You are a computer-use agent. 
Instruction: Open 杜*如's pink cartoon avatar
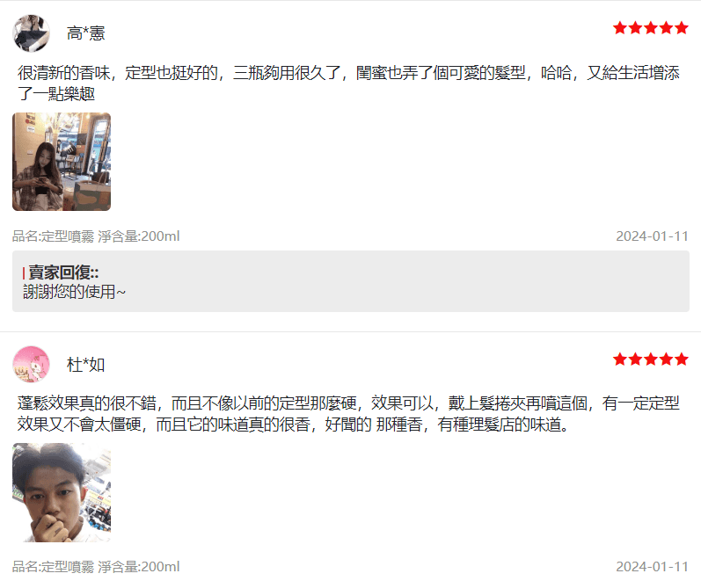31,364
